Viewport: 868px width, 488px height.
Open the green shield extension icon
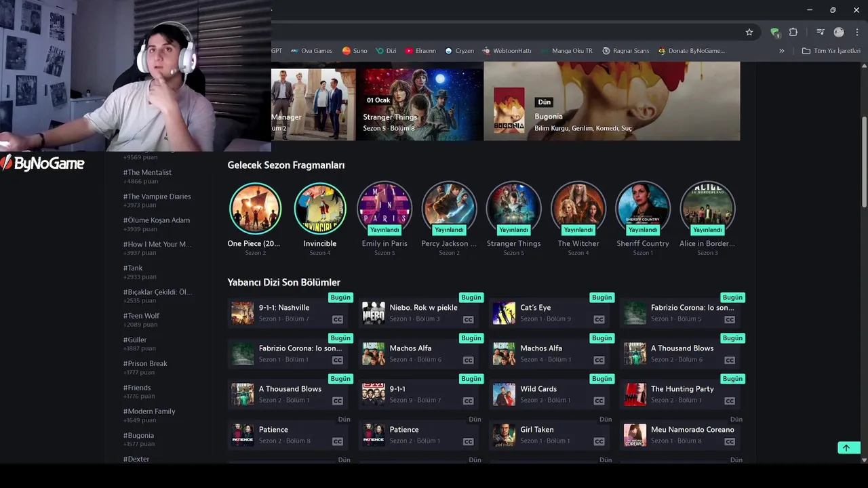pos(775,32)
